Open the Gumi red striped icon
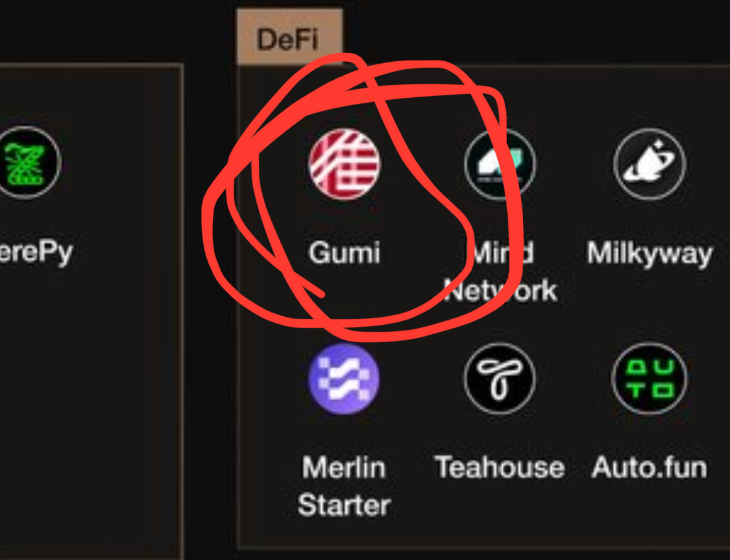 344,164
